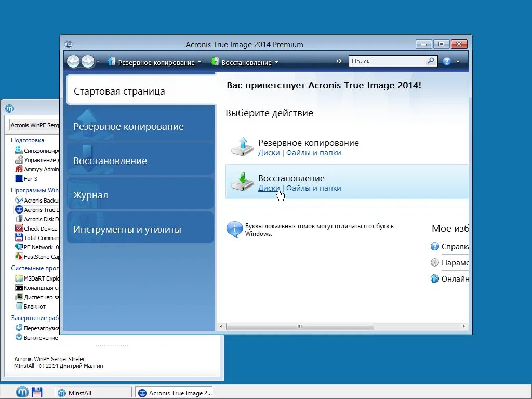Click Диски link under Восстановление

pos(269,188)
